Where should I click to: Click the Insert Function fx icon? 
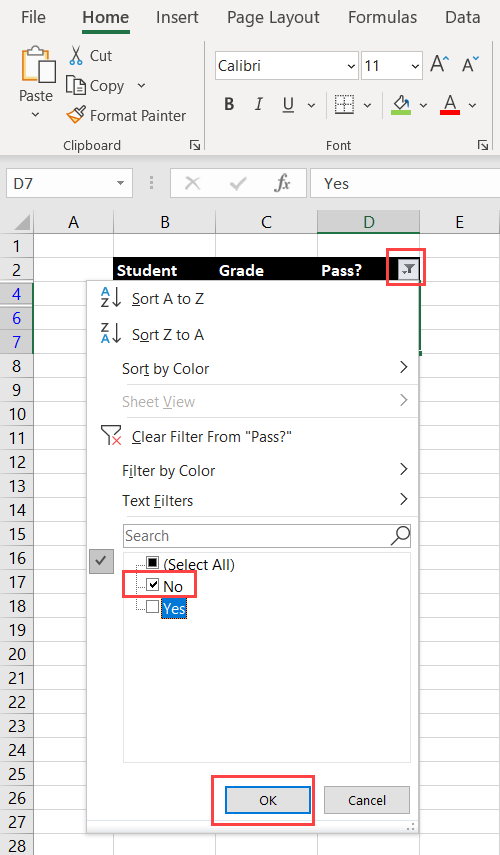(x=282, y=184)
